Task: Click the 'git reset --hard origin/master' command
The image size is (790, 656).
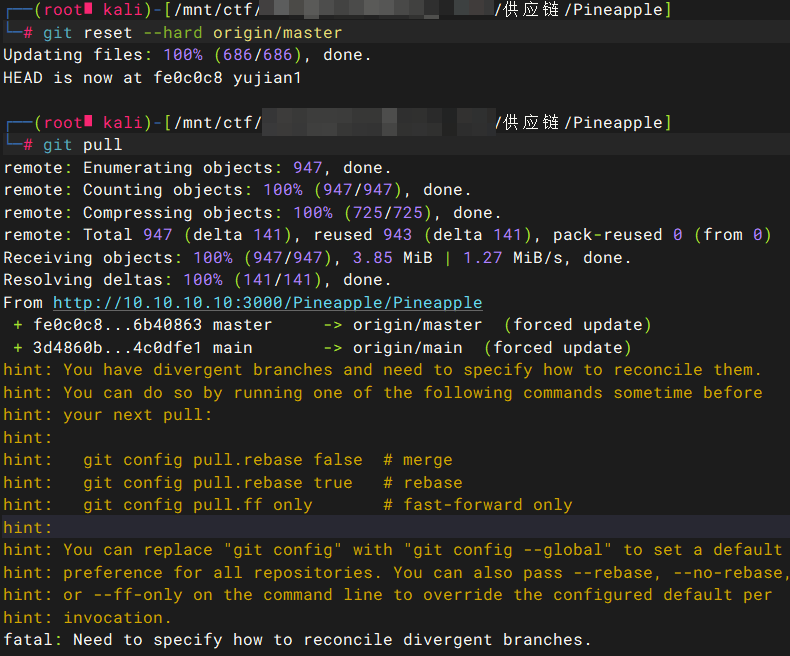Action: (x=192, y=32)
